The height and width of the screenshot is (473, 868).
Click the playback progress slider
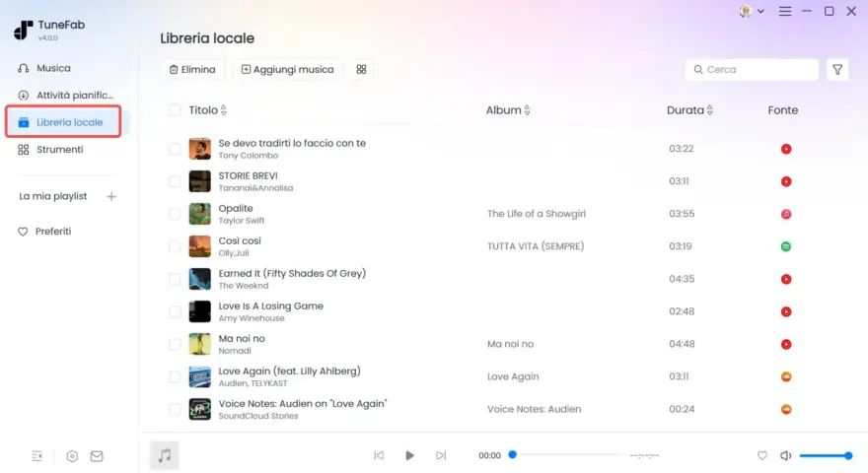pyautogui.click(x=566, y=455)
